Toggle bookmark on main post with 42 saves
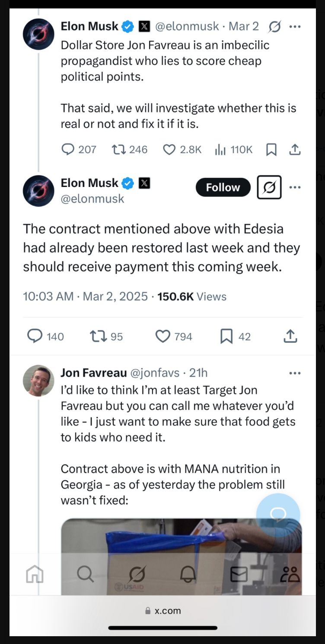This screenshot has width=325, height=644. 236,336
